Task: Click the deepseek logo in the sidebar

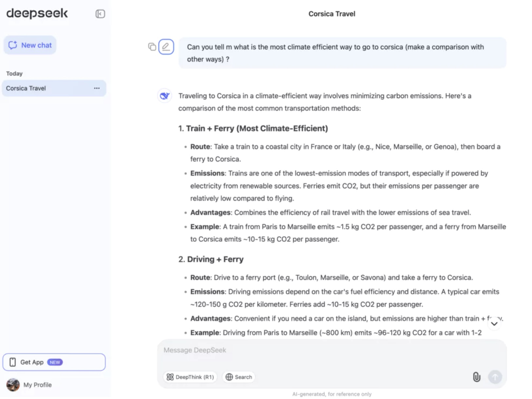Action: [36, 13]
